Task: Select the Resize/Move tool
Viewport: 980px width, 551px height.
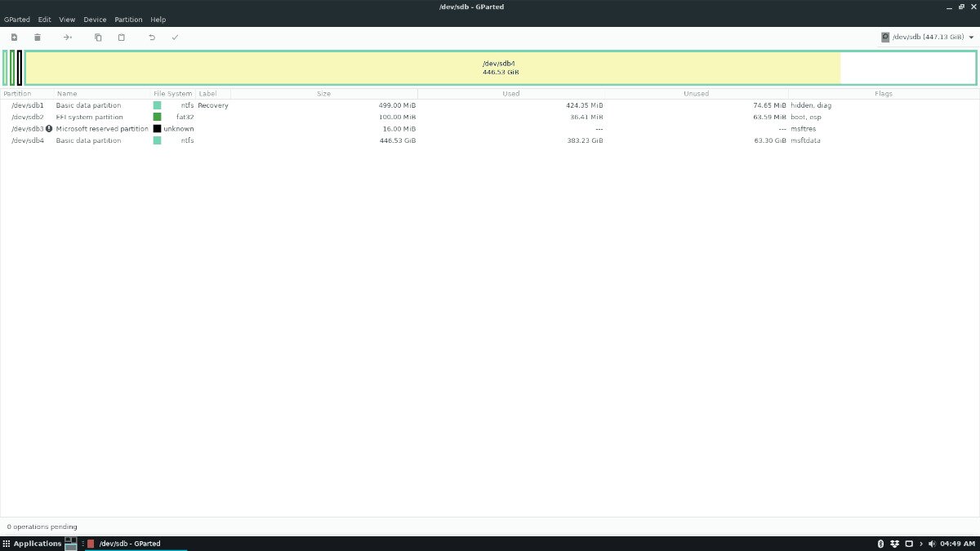Action: coord(68,37)
